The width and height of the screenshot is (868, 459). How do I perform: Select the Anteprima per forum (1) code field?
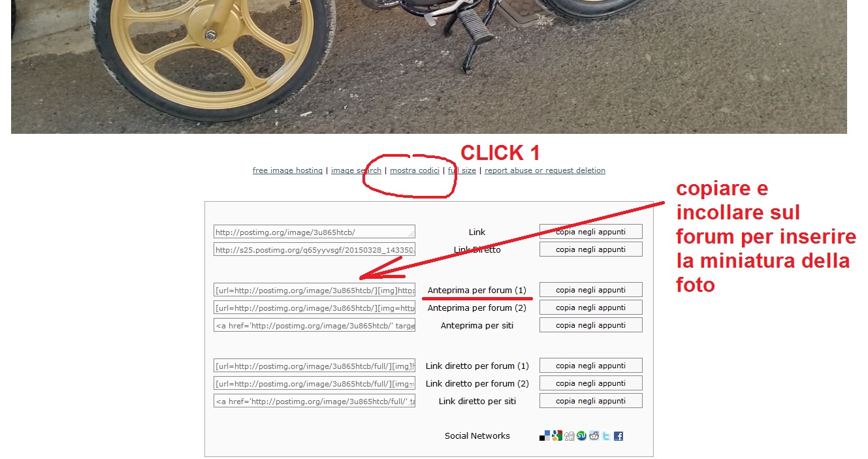(314, 290)
